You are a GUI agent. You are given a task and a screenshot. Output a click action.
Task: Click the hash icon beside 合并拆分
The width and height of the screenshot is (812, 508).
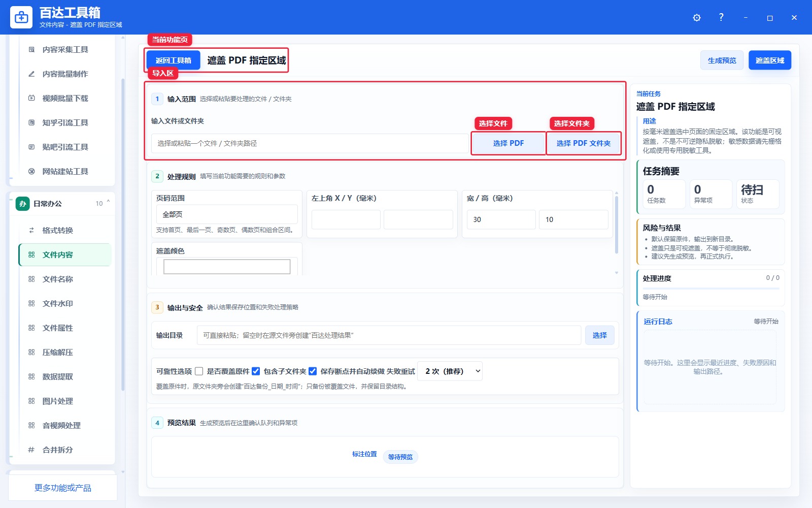pyautogui.click(x=31, y=450)
